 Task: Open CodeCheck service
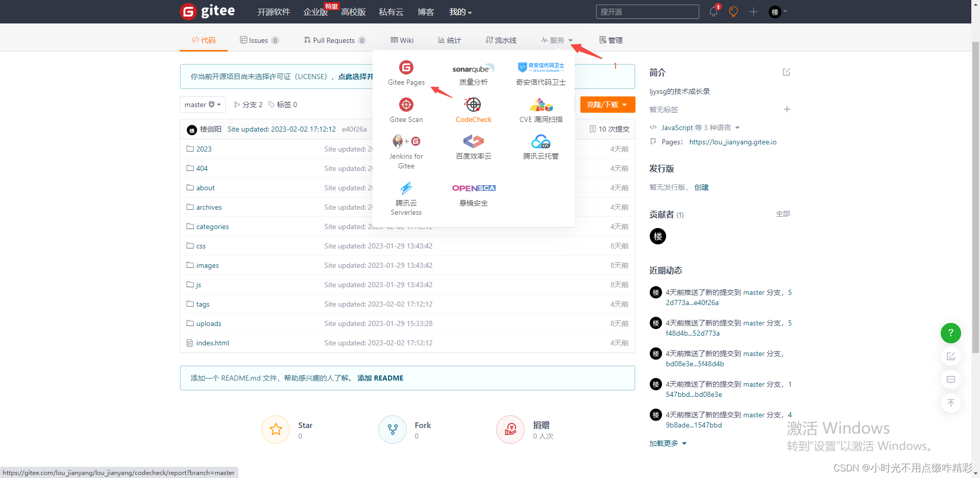473,110
